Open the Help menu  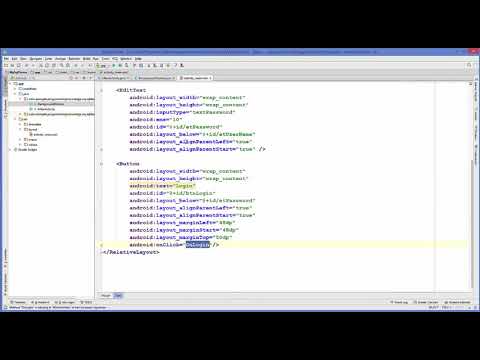tap(138, 59)
